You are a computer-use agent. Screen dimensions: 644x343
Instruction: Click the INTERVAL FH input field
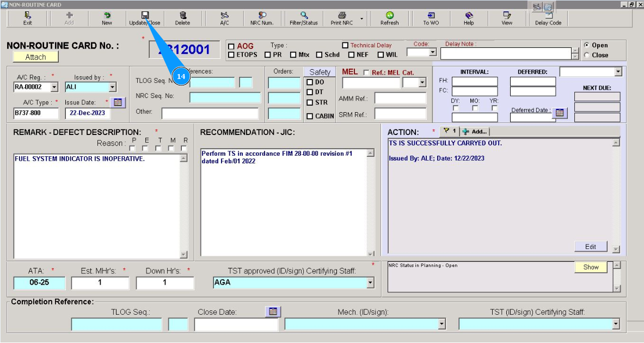pyautogui.click(x=474, y=81)
